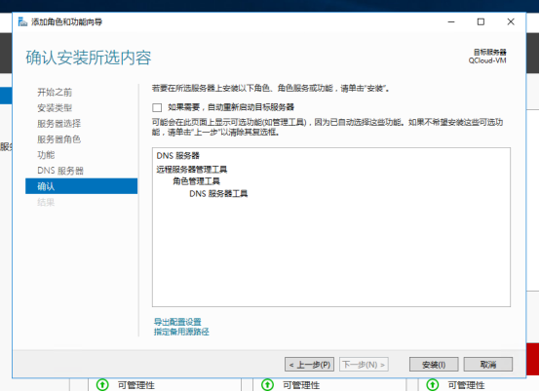
Task: Select the DNS 服务器 step in sidebar
Action: 60,171
